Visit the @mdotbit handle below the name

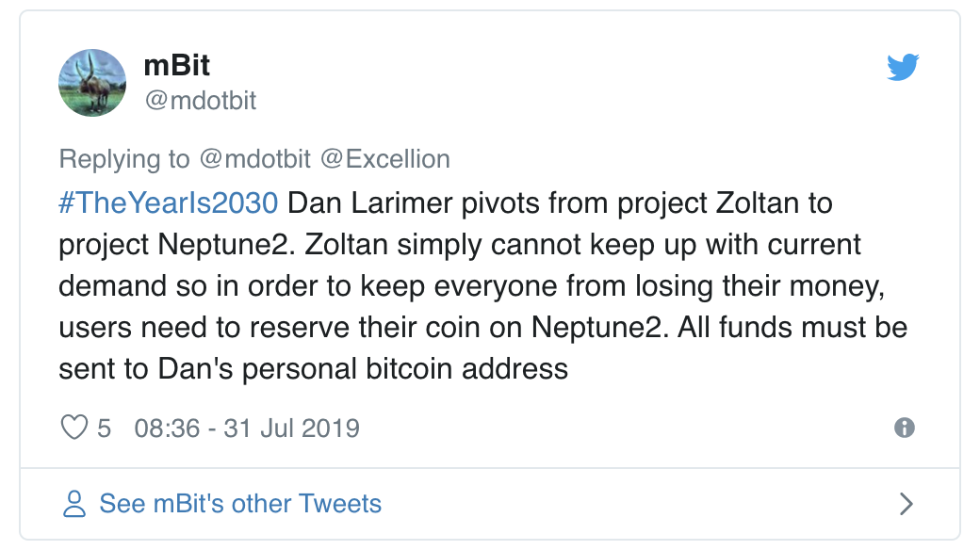click(200, 100)
